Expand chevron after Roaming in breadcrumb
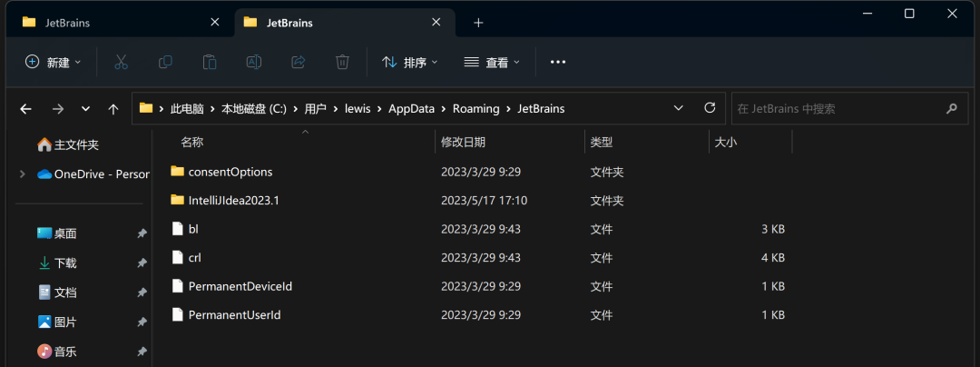 point(508,109)
